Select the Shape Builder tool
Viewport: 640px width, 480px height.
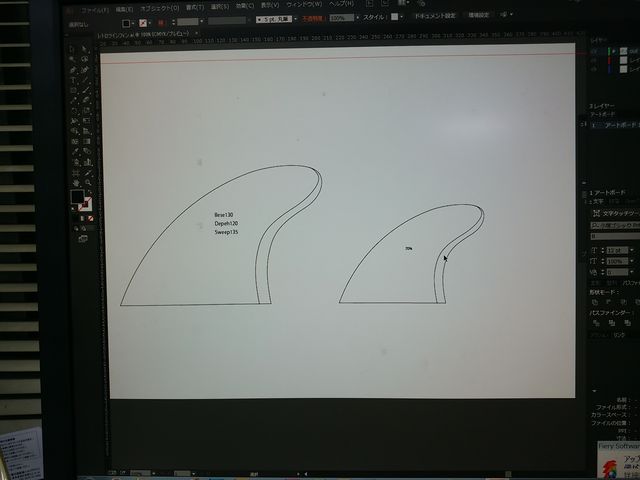(x=74, y=131)
